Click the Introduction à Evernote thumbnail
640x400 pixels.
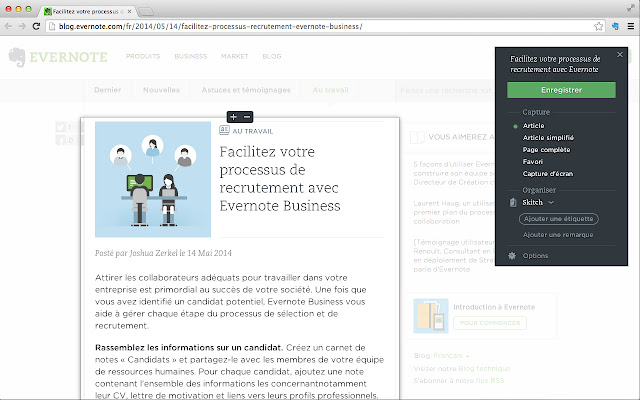pyautogui.click(x=431, y=316)
